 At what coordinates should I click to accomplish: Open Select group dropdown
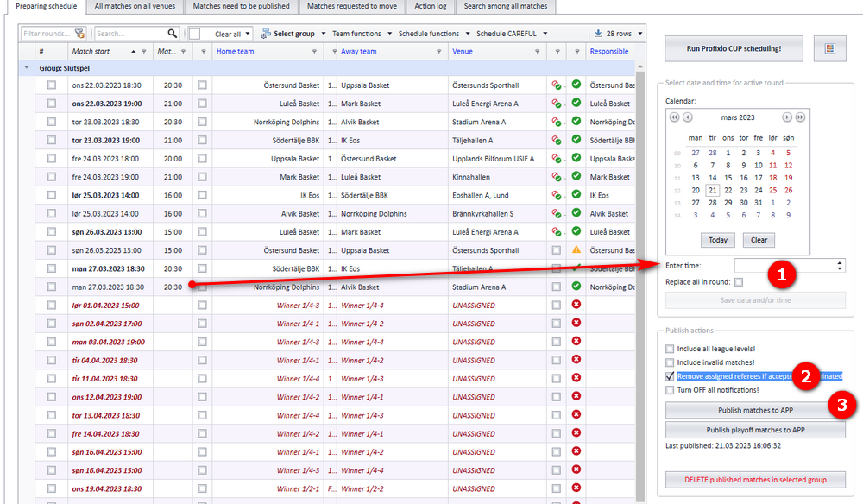click(324, 34)
